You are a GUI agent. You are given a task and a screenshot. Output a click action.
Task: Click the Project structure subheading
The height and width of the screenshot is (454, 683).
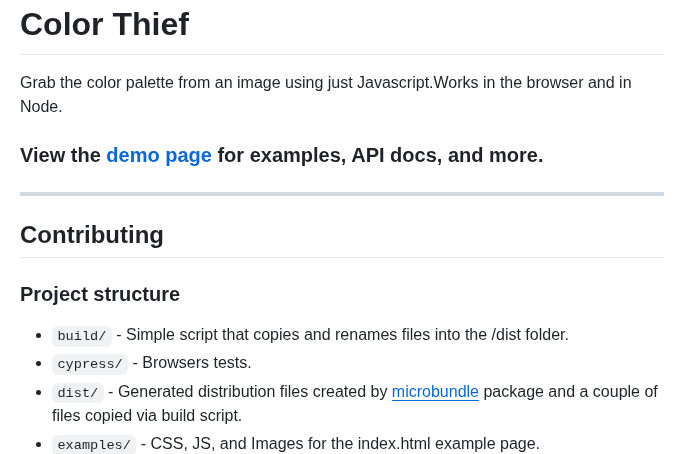pos(100,294)
